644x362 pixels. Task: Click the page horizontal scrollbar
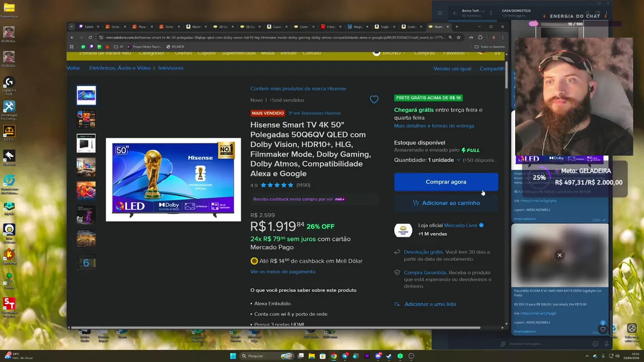pos(276,328)
